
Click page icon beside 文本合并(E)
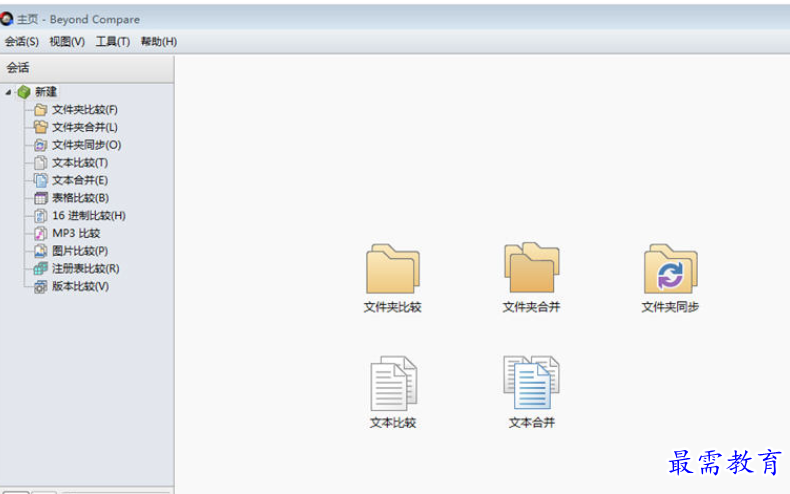pos(41,180)
